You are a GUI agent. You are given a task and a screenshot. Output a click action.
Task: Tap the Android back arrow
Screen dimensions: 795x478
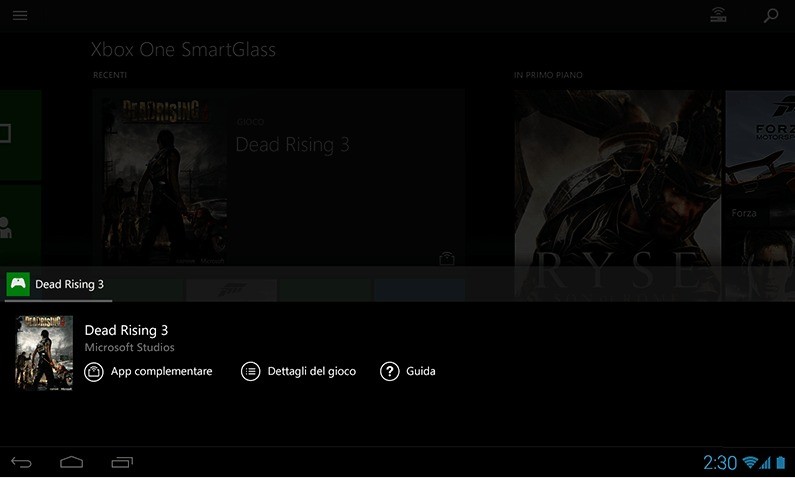click(21, 462)
